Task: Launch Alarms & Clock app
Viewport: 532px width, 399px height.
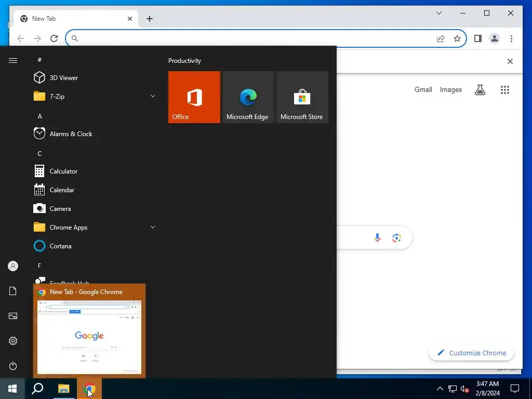Action: point(95,134)
